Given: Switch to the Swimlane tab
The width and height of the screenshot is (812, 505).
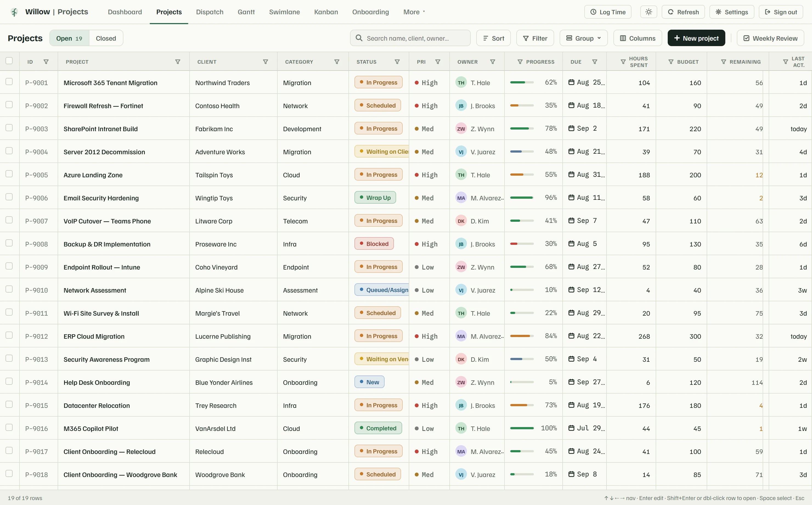Looking at the screenshot, I should [x=284, y=12].
